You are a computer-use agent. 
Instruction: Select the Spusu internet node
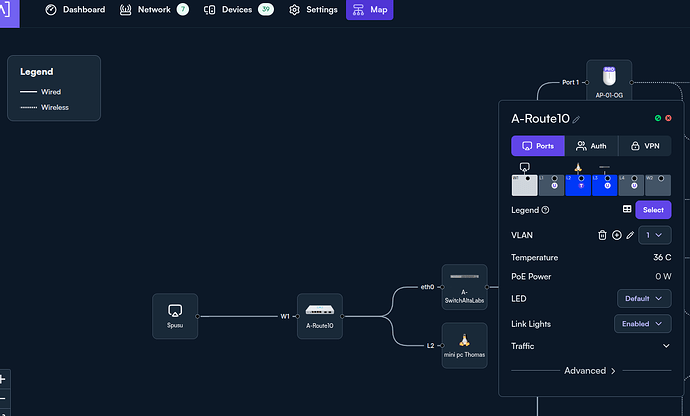(x=175, y=316)
